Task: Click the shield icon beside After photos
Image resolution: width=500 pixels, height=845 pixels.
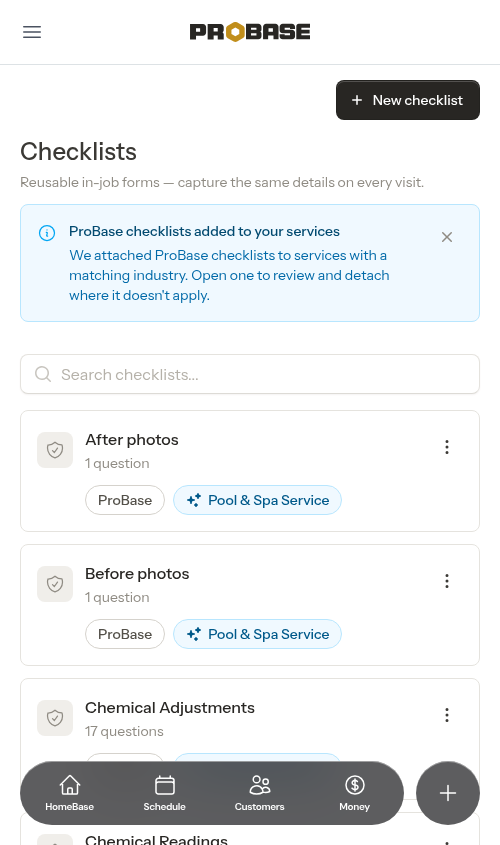Action: 55,450
